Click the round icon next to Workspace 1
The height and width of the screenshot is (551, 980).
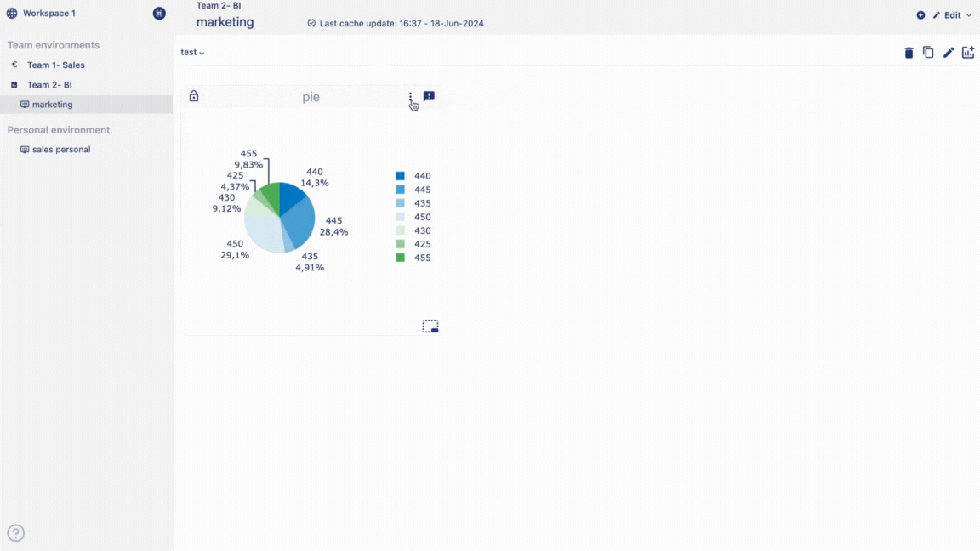pos(159,14)
